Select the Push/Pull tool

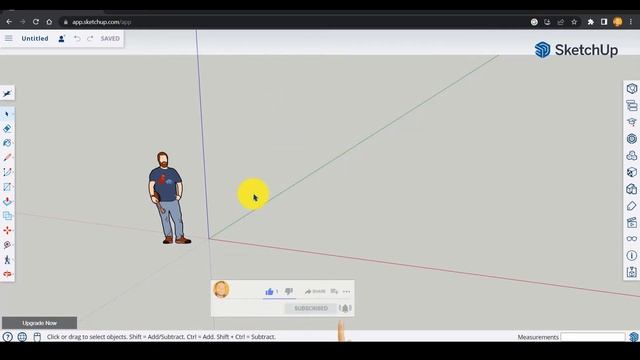pyautogui.click(x=7, y=202)
